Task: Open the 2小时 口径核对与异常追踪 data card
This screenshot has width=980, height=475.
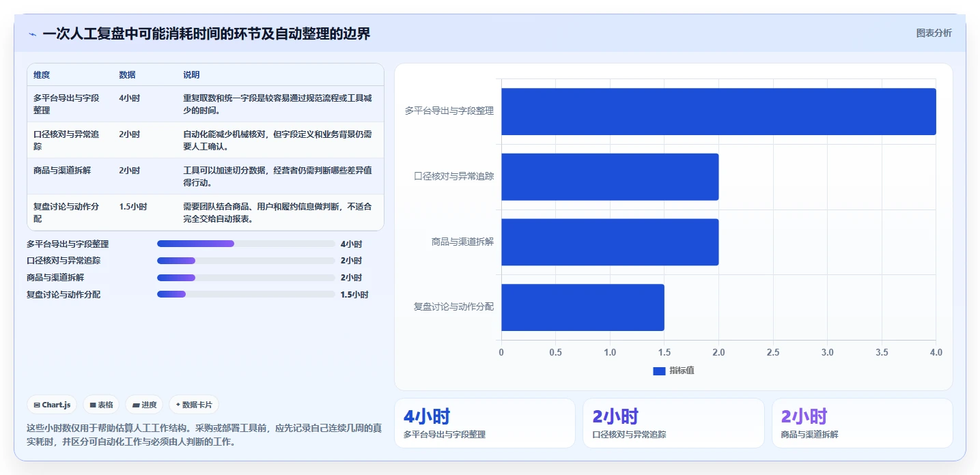Action: coord(673,423)
